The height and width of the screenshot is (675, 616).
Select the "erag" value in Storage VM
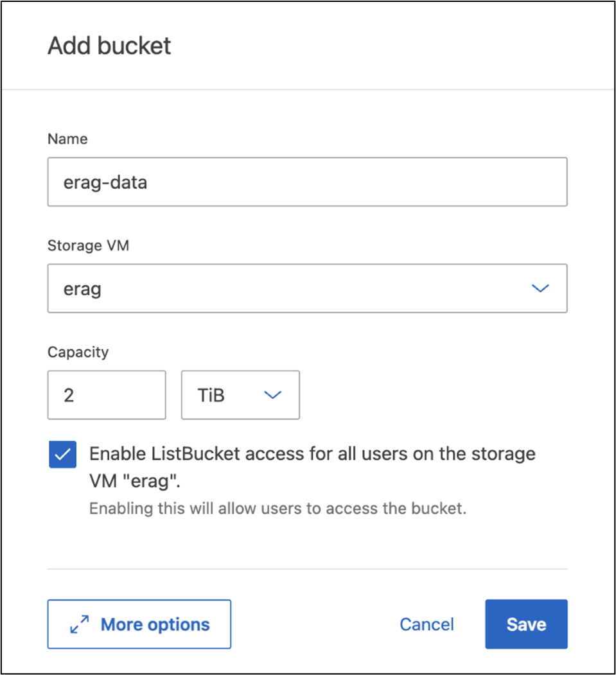tap(82, 288)
